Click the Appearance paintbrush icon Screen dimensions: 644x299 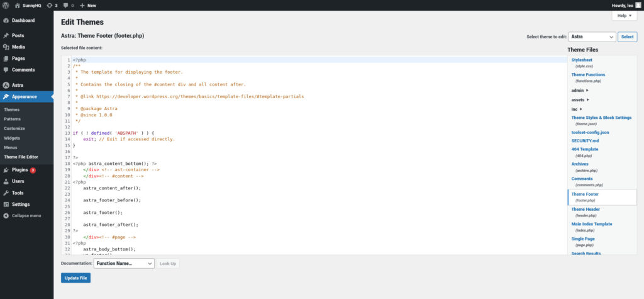coord(6,97)
